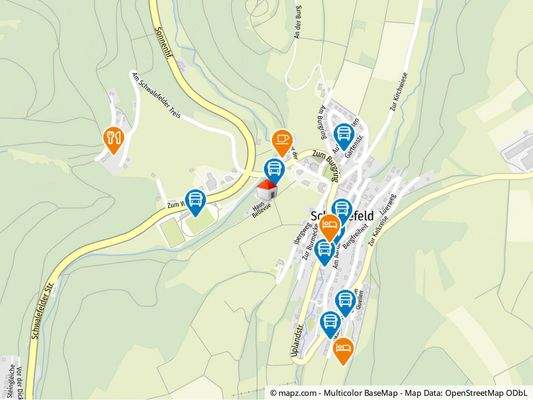Click the Zur Kirchwiese street label
533x400 pixels.
coord(398,91)
